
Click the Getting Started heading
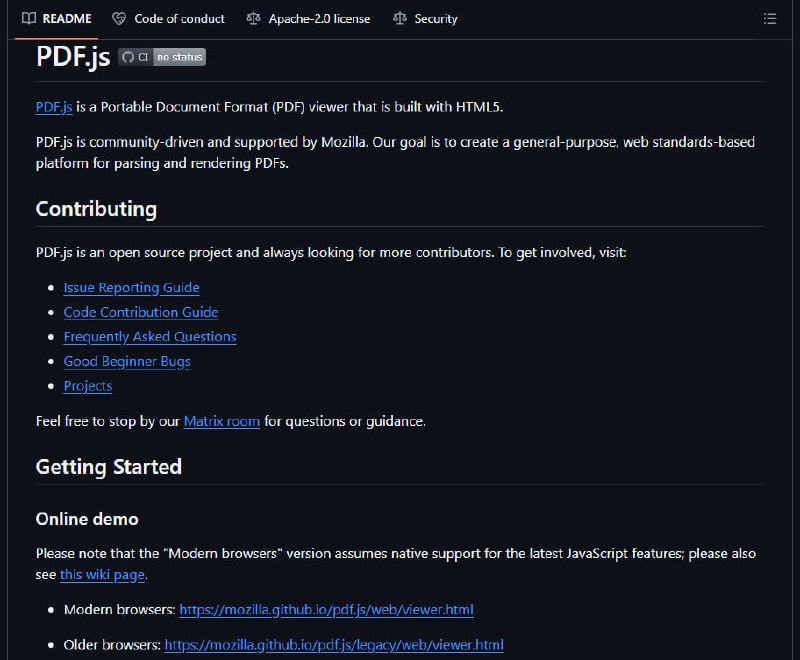point(109,467)
